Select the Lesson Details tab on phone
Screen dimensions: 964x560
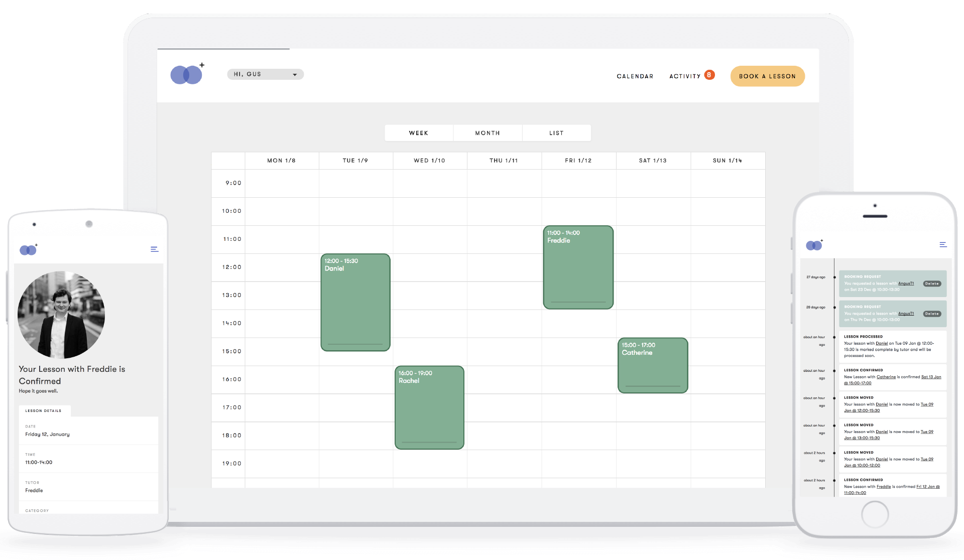(x=44, y=410)
